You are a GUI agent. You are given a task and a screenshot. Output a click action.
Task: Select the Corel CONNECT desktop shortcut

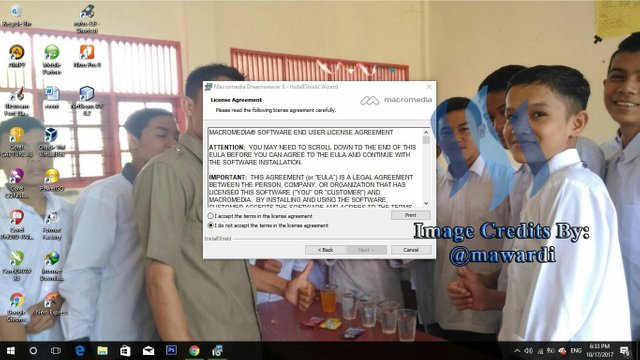click(x=16, y=183)
